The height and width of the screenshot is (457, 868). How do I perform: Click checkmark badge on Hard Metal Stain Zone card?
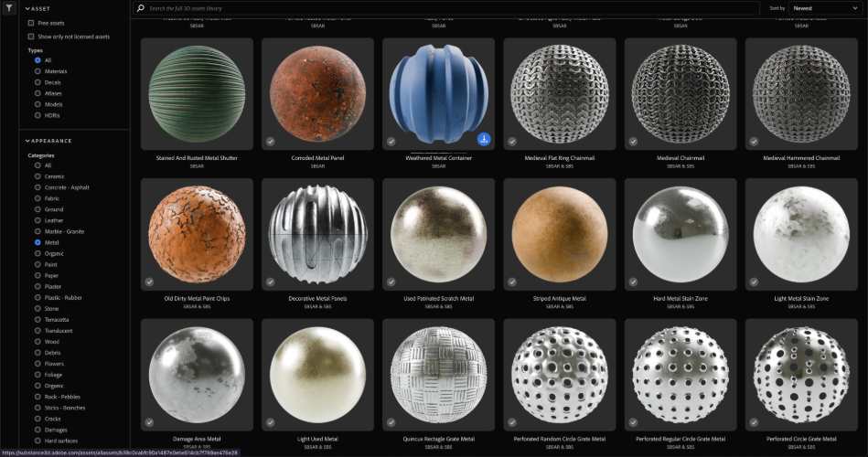pos(633,282)
